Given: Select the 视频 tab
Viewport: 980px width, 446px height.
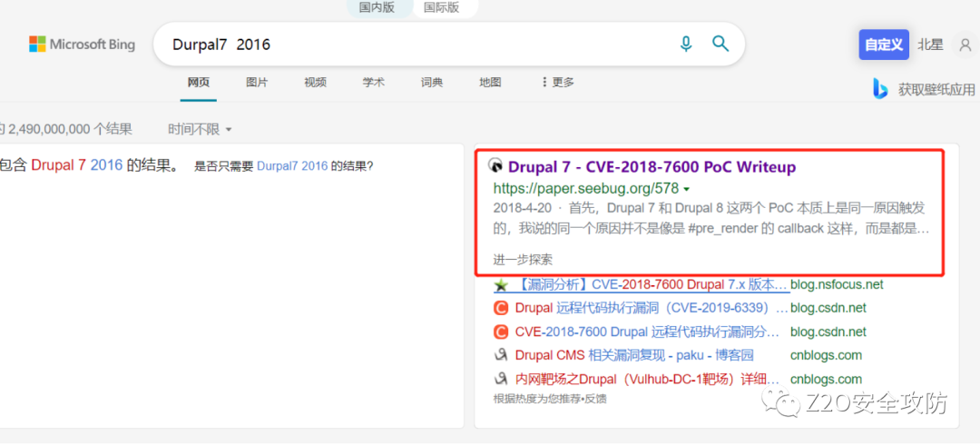Looking at the screenshot, I should [315, 82].
